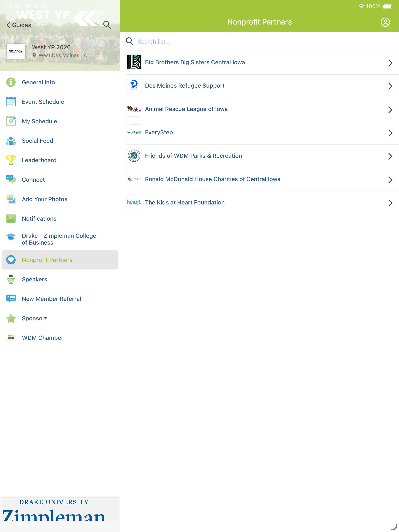Expand The Kids at Heart Foundation chevron
399x532 pixels.
390,203
